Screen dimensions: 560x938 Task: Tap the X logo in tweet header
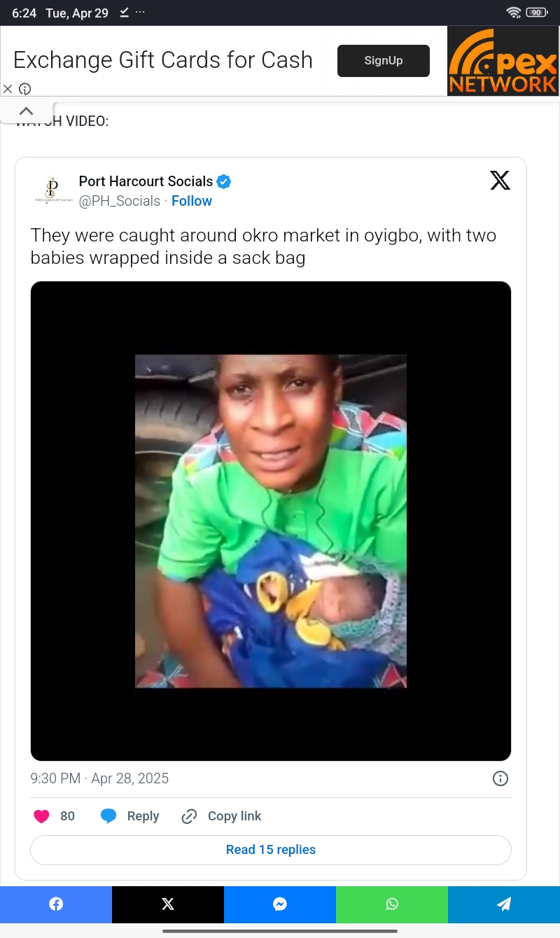pyautogui.click(x=500, y=181)
